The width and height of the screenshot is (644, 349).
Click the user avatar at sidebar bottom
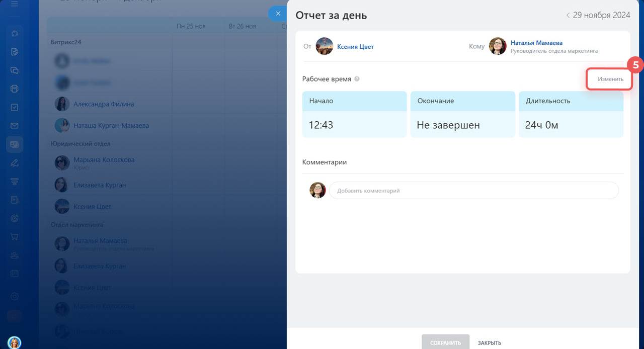point(15,342)
